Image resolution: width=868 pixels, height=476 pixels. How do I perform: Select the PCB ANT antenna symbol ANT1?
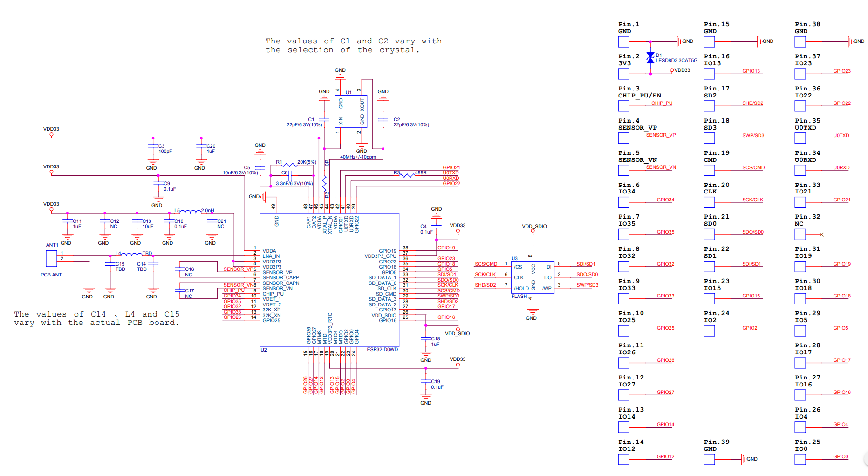(51, 257)
